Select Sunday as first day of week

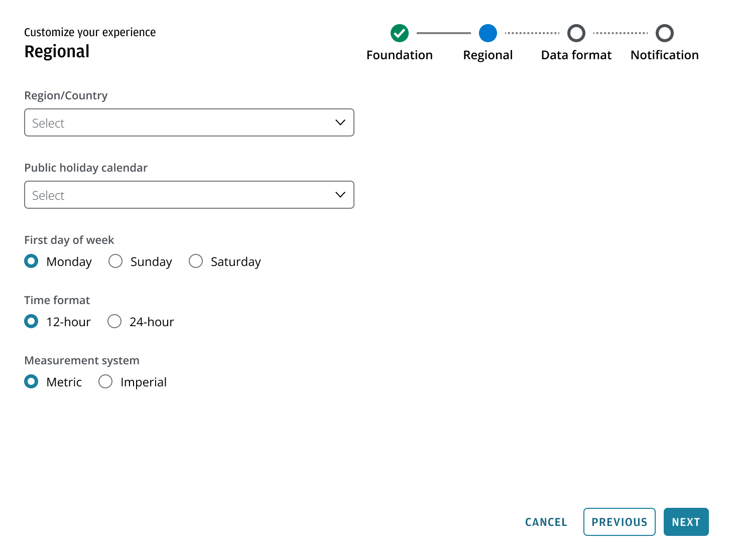tap(115, 261)
